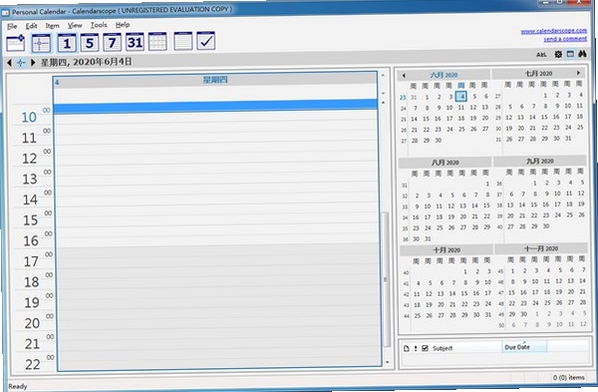Show previous month in mini calendar
Screen dimensions: 598x392
(x=403, y=76)
